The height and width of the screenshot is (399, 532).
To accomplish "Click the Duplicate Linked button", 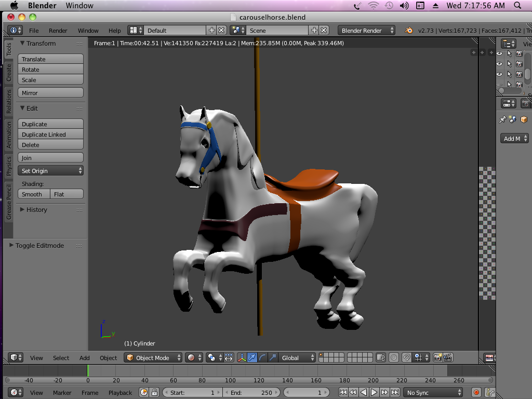I will tap(50, 135).
